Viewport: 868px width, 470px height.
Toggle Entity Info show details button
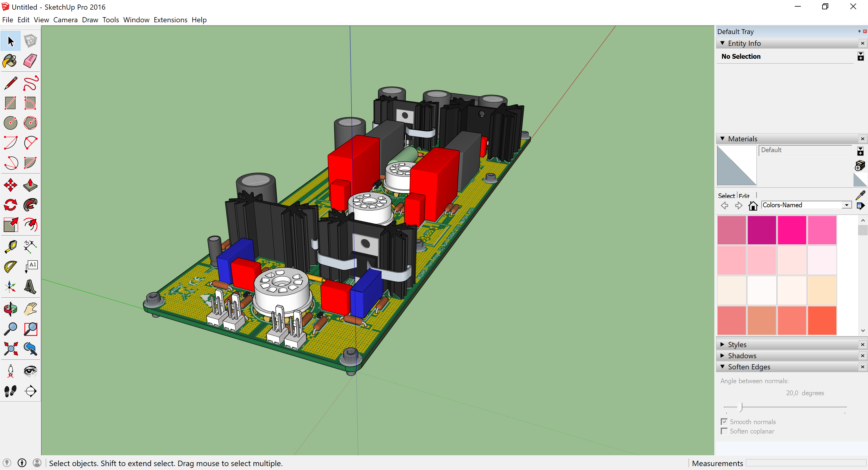click(860, 56)
